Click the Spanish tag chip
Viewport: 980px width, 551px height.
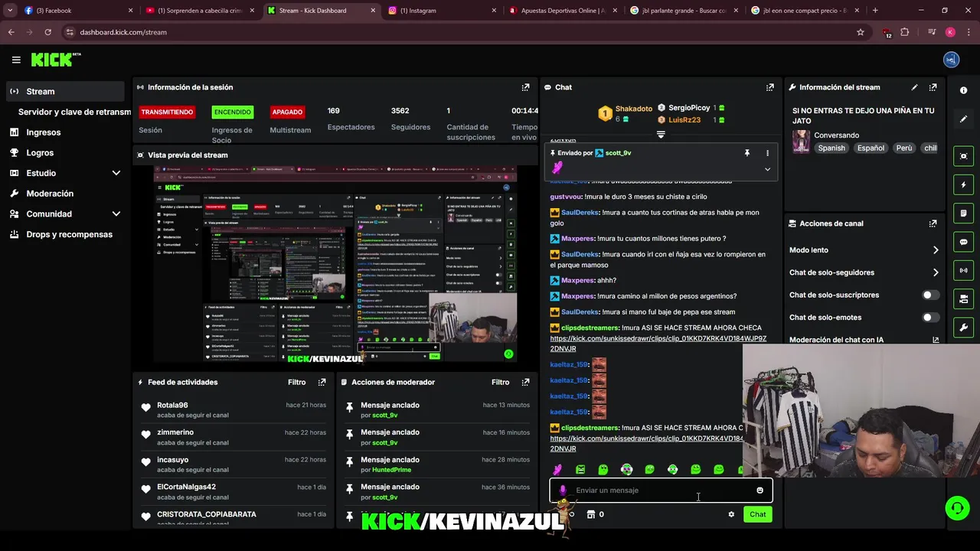tap(831, 148)
